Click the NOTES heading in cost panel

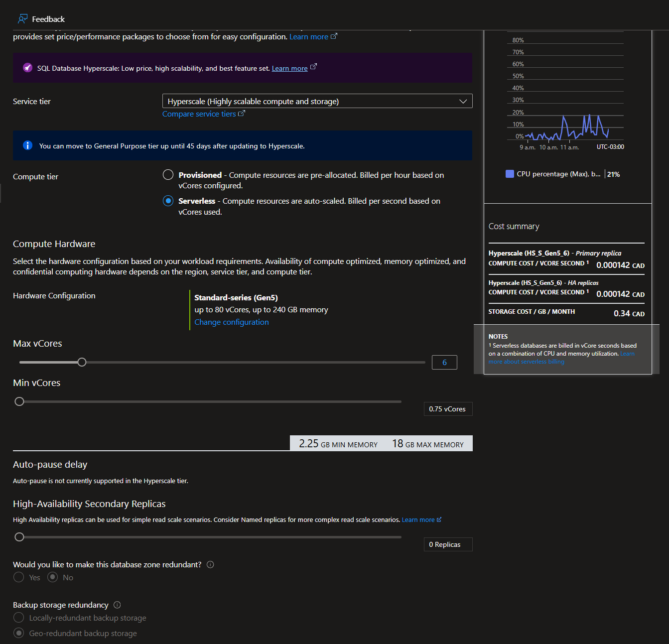point(498,337)
